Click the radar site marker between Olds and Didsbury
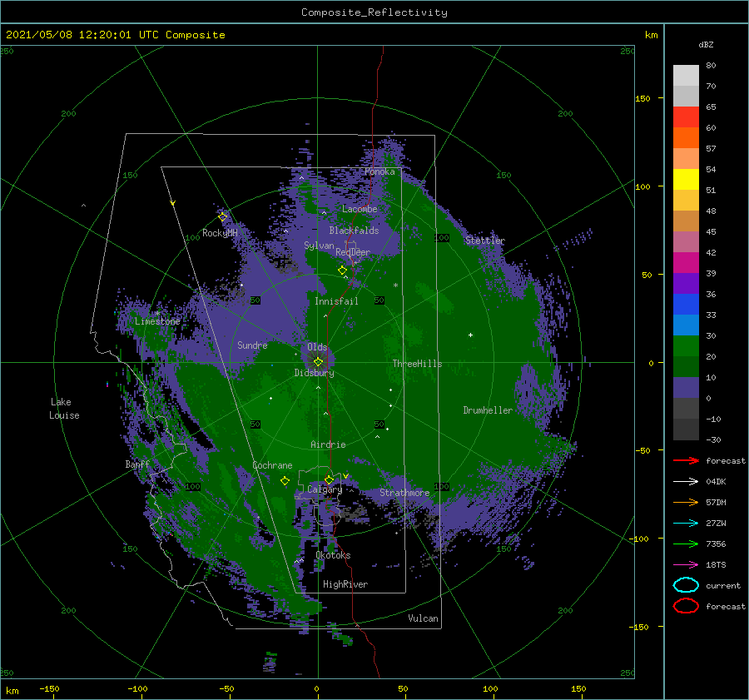This screenshot has width=749, height=700. [x=318, y=362]
